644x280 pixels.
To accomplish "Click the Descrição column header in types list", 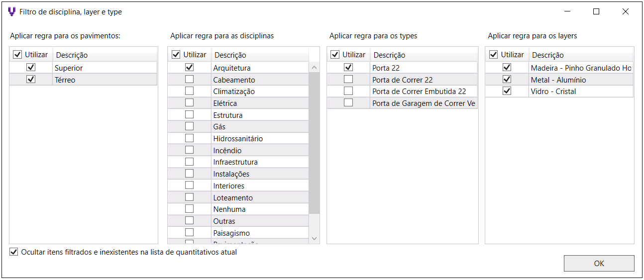I will click(x=389, y=55).
